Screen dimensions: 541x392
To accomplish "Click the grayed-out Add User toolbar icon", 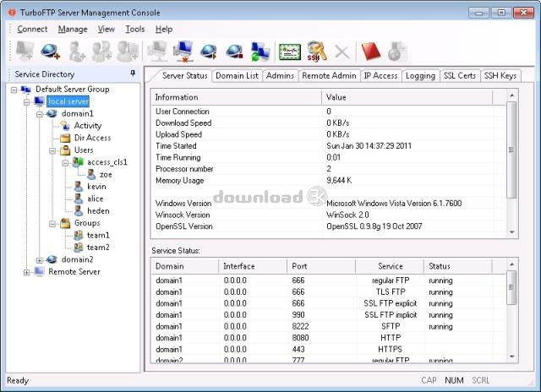I will point(76,51).
